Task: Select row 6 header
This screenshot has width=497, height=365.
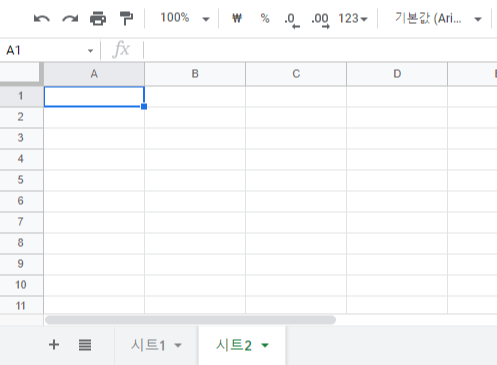Action: (21, 201)
